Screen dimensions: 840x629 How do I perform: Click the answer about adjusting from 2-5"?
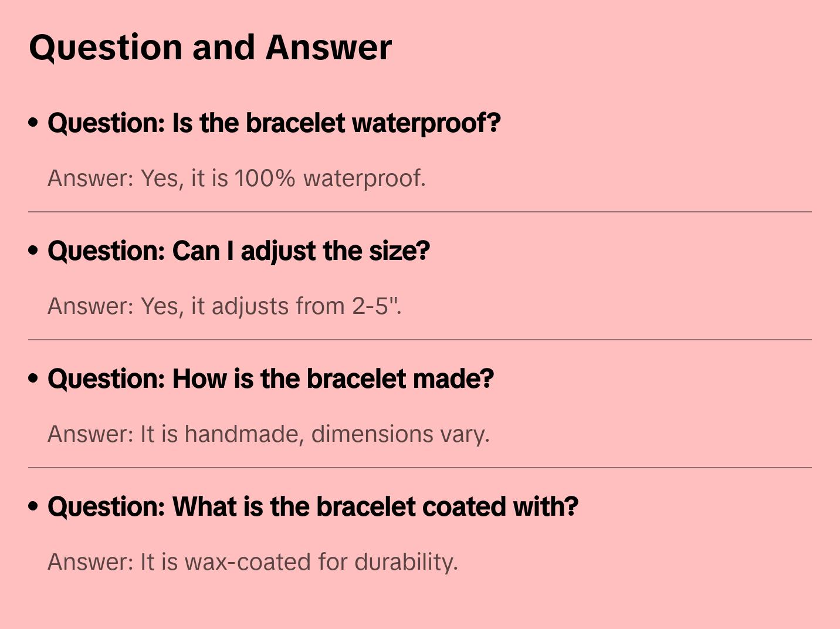[225, 306]
